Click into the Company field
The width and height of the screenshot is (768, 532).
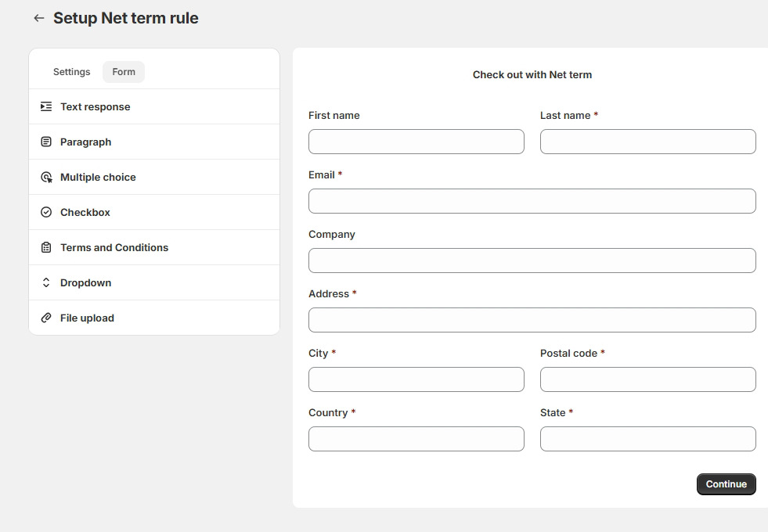(x=532, y=261)
